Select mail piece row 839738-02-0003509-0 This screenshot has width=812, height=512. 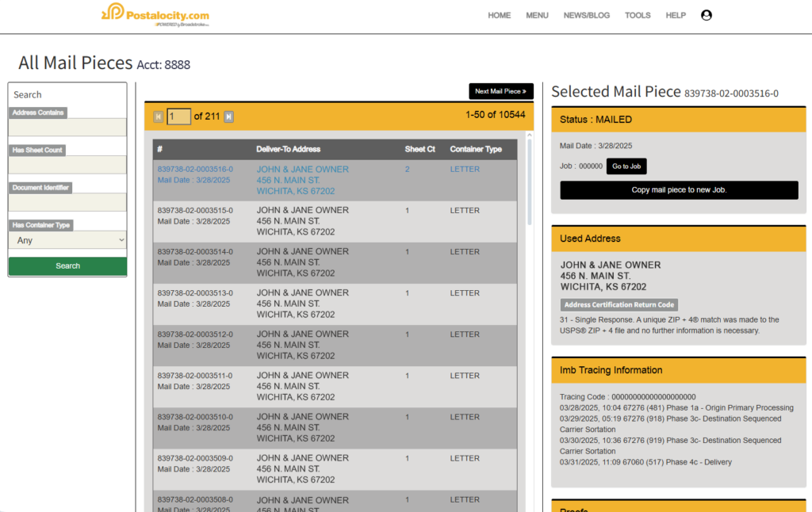[335, 469]
